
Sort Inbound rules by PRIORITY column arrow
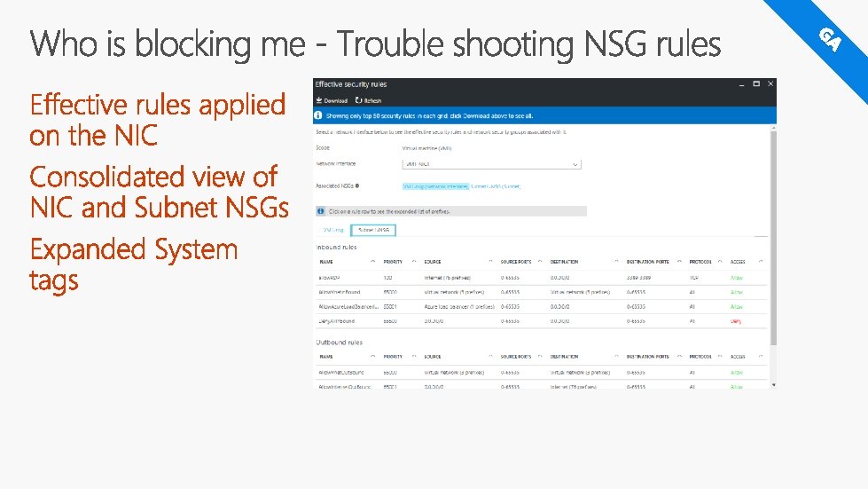click(x=414, y=262)
